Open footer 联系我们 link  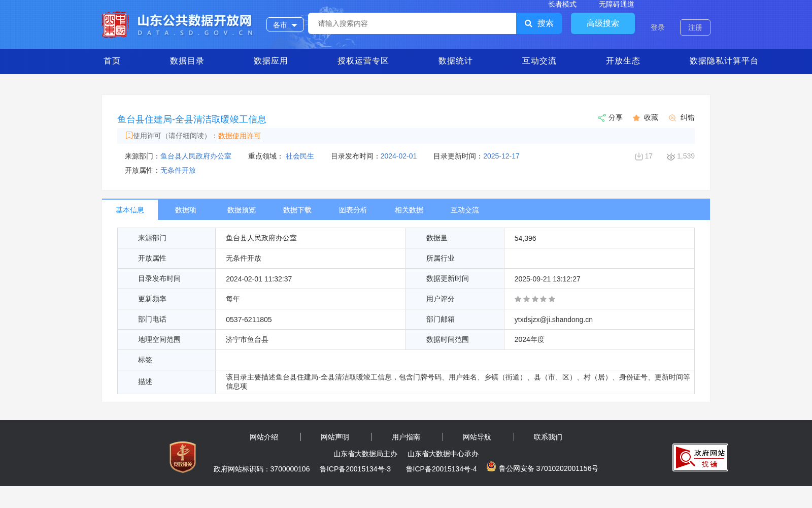(548, 437)
